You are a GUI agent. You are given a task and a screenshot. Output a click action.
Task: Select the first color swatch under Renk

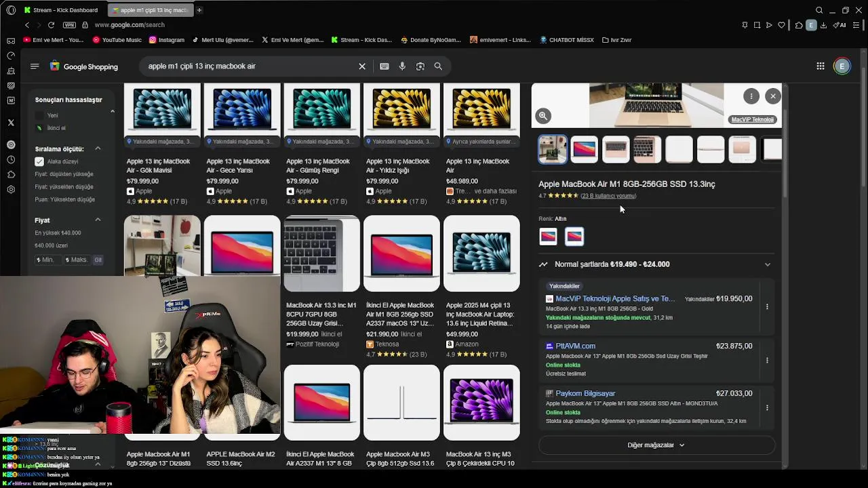[548, 237]
